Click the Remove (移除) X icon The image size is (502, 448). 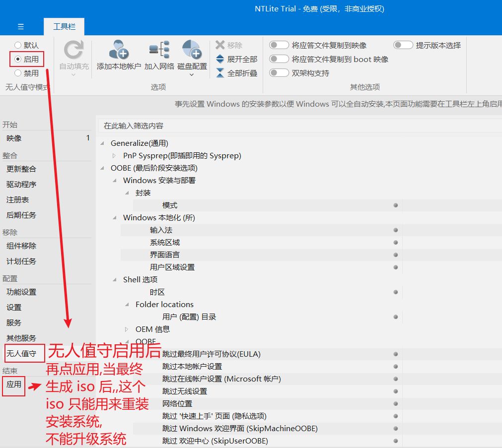[220, 45]
